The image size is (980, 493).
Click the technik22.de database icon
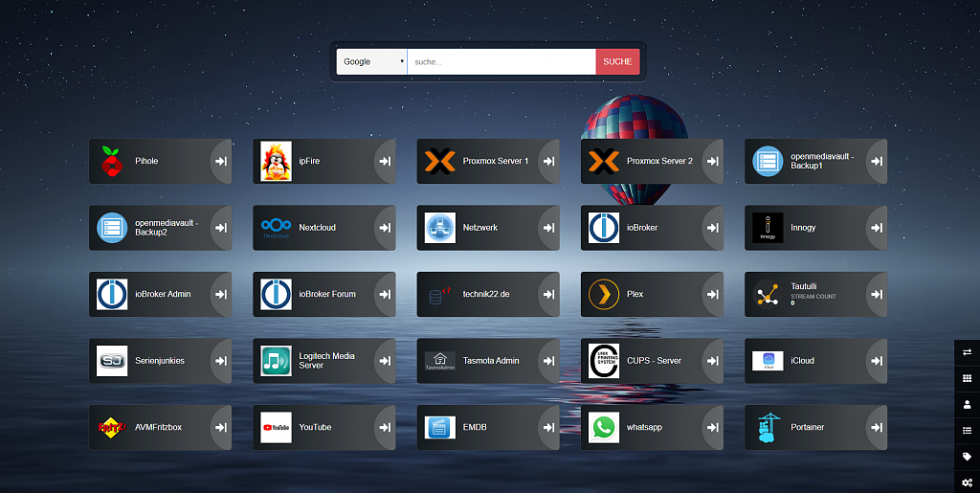point(440,295)
